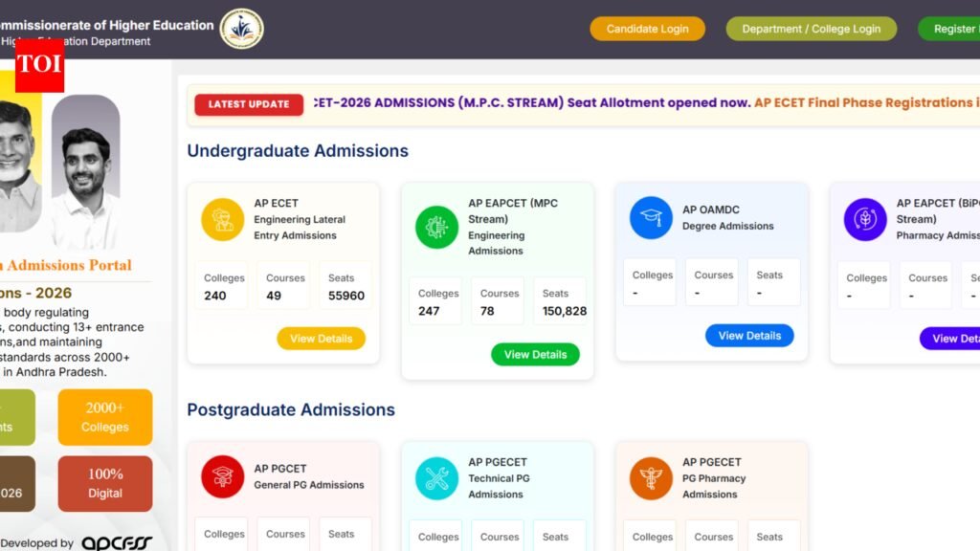Image resolution: width=980 pixels, height=551 pixels.
Task: View Details for AP EAPCET BiPC Stream
Action: coord(950,339)
